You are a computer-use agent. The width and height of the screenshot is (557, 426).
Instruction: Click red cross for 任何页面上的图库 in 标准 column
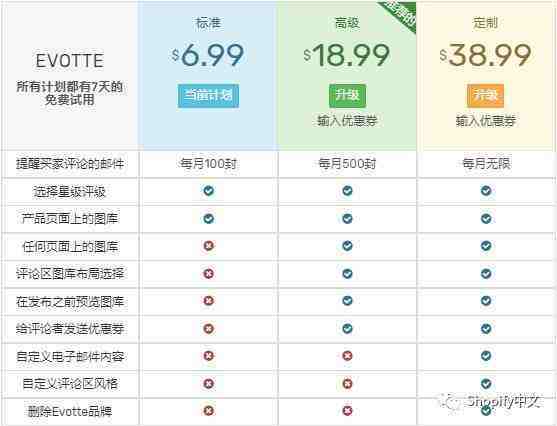[209, 246]
